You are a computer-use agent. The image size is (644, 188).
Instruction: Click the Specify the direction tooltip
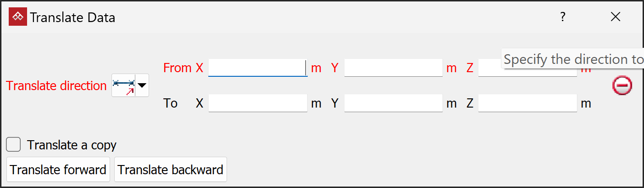click(572, 59)
